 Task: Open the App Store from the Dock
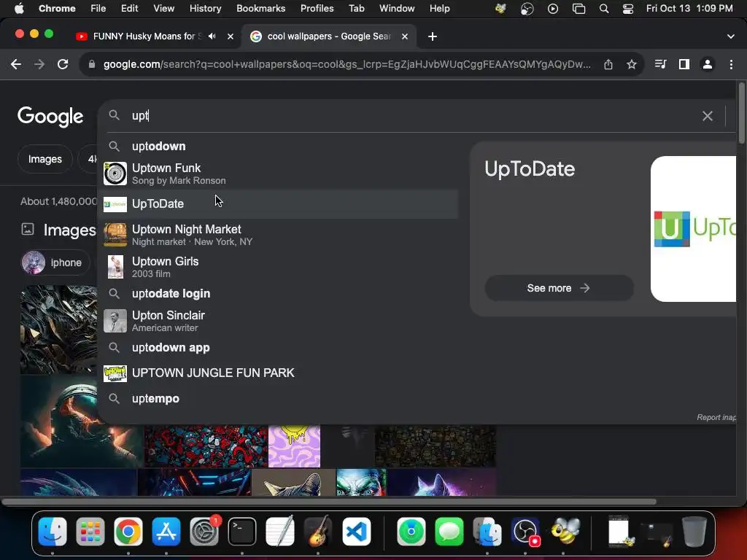166,531
